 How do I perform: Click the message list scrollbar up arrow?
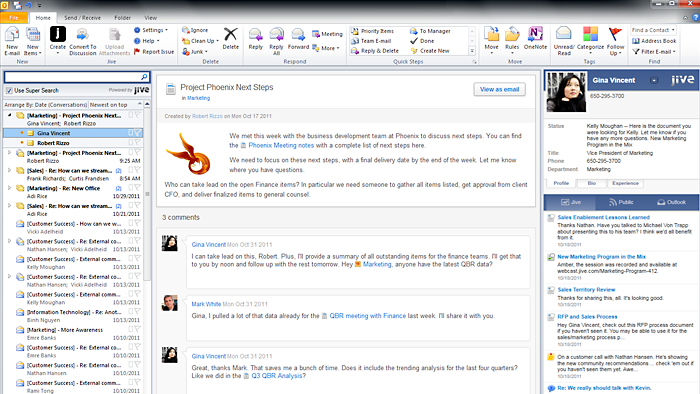pos(147,104)
